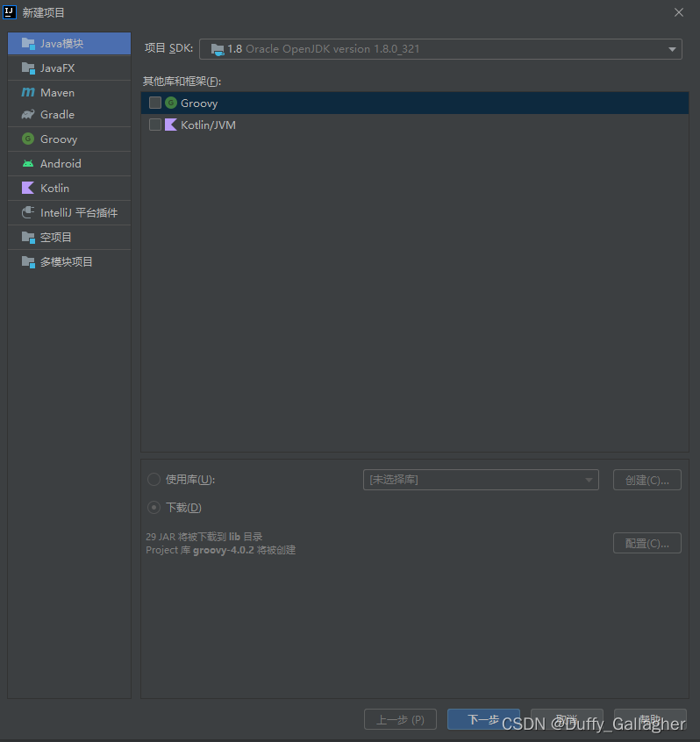Screen dimensions: 700x742
Task: Click the 配置(C)... button
Action: (647, 543)
